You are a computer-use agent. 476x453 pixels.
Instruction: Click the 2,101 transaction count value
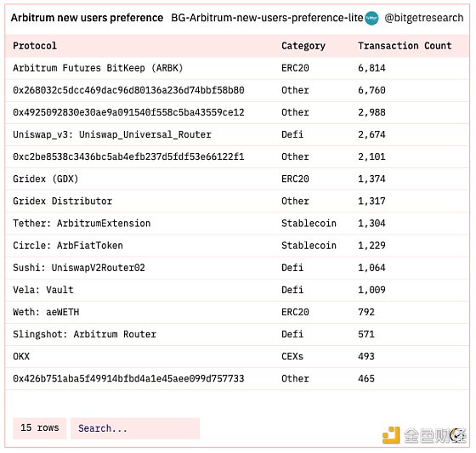(371, 156)
